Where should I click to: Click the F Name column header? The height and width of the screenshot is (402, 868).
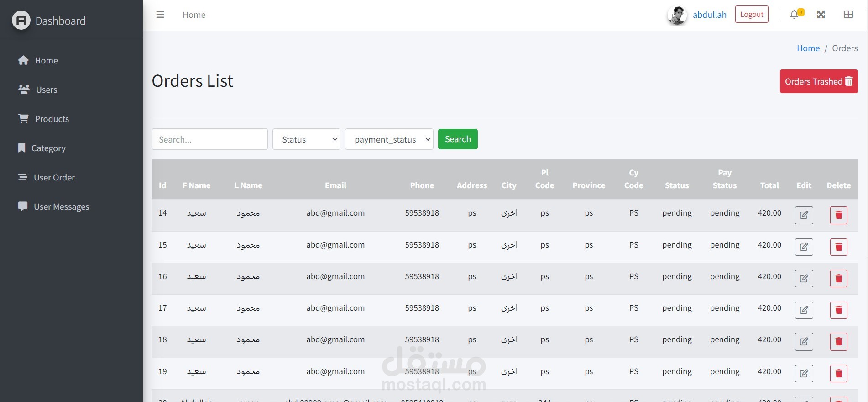[196, 185]
